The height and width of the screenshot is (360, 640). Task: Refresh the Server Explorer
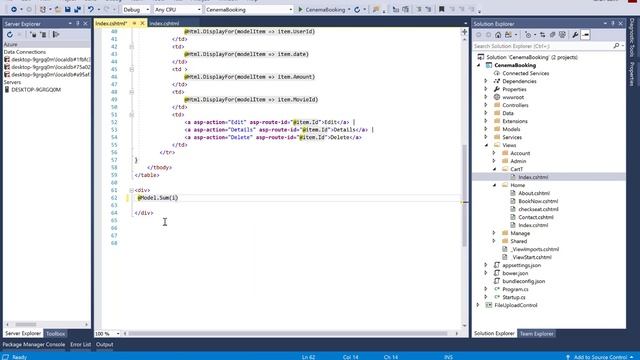coord(10,35)
